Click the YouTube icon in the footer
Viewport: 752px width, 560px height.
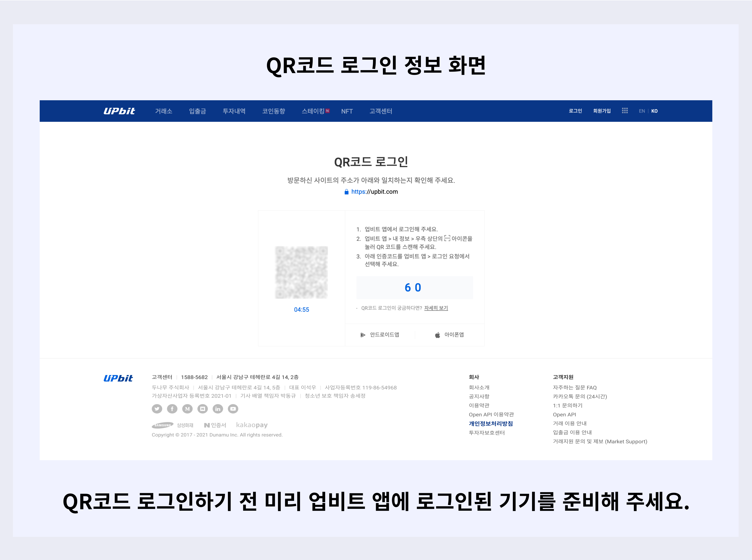[233, 409]
